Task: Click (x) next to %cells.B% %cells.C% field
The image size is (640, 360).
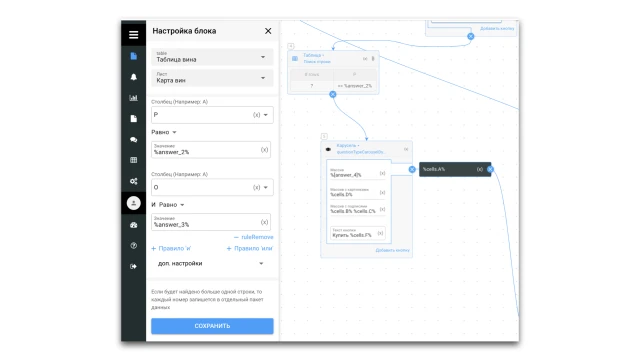Action: coord(382,209)
